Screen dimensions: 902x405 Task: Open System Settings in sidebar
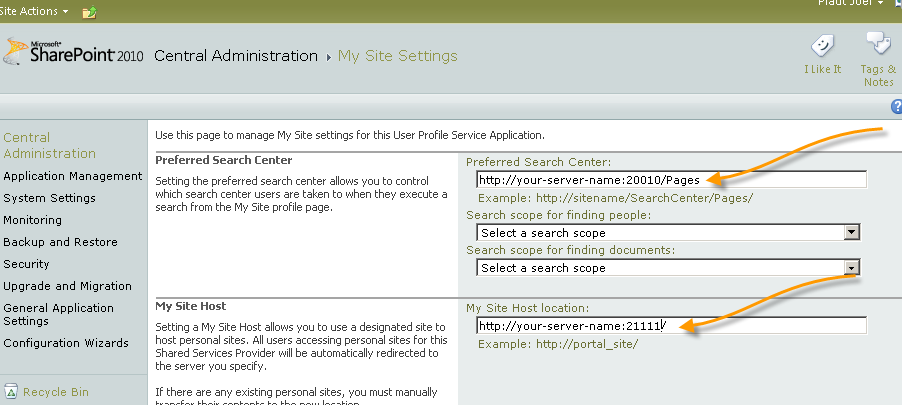49,198
